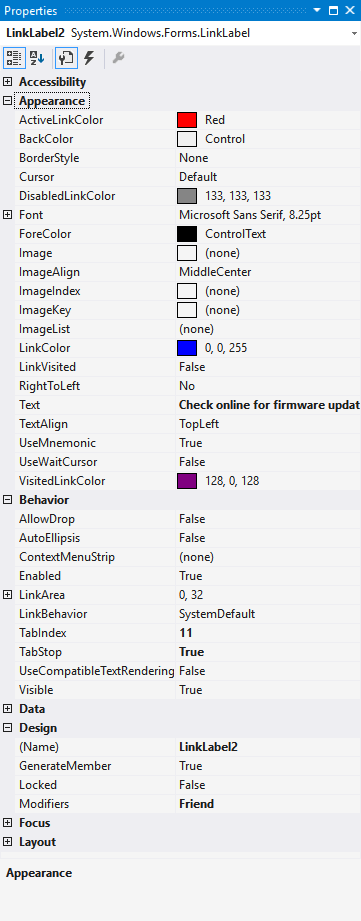Click the Property Pages wrench icon

pyautogui.click(x=118, y=59)
